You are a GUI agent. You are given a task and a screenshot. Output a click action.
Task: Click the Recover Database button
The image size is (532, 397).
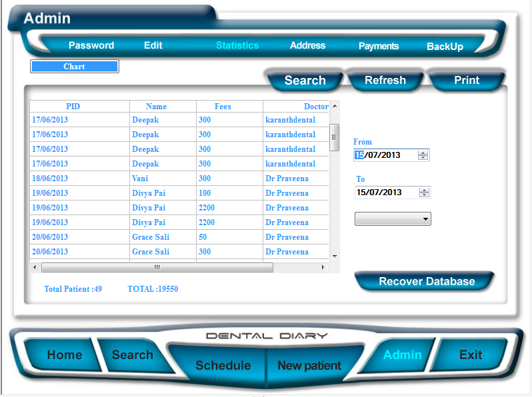pyautogui.click(x=427, y=281)
